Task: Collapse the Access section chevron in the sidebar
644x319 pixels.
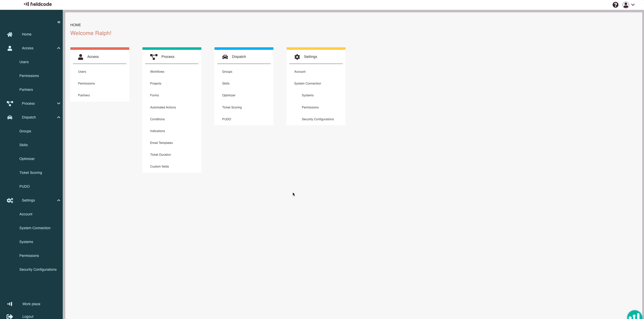Action: click(x=59, y=48)
